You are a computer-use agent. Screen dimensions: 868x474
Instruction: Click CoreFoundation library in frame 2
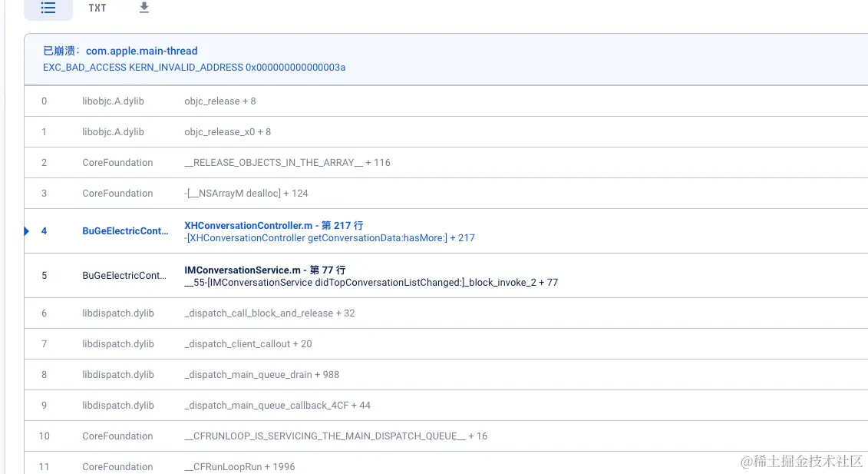point(117,162)
